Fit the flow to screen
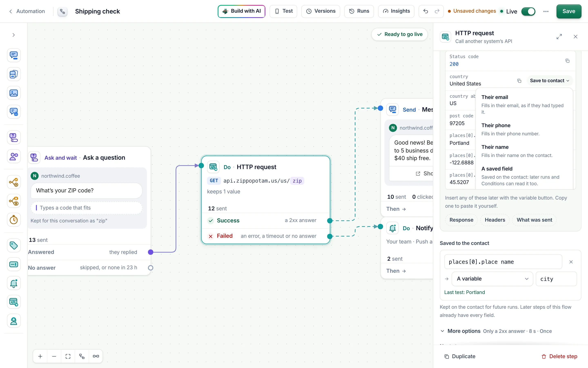The image size is (588, 368). tap(68, 356)
